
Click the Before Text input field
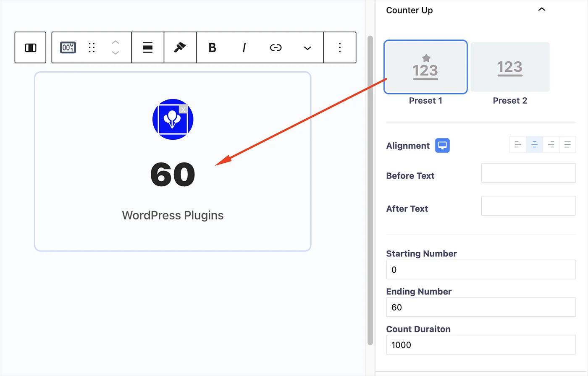[x=528, y=173]
